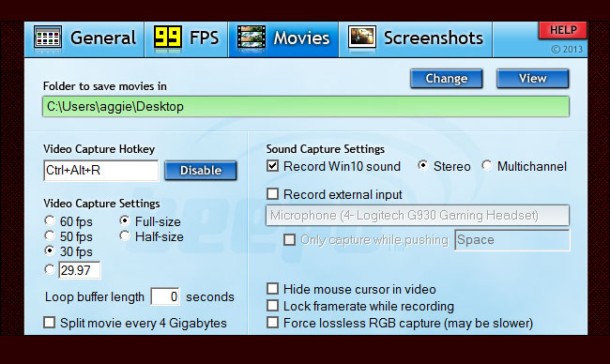This screenshot has width=610, height=364.
Task: Select Multichannel sound option
Action: coord(487,166)
